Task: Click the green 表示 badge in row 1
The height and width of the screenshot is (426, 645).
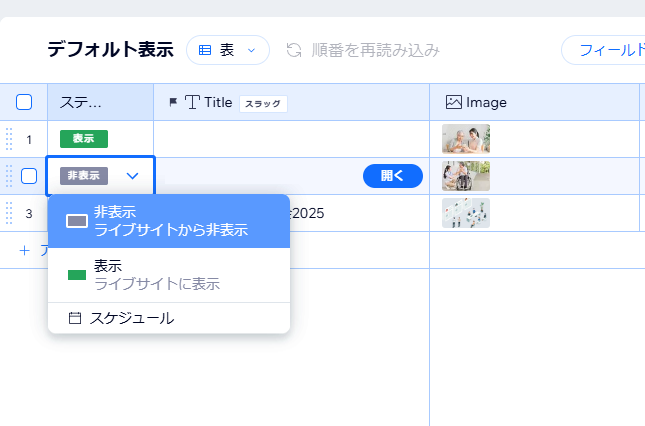Action: coord(84,139)
